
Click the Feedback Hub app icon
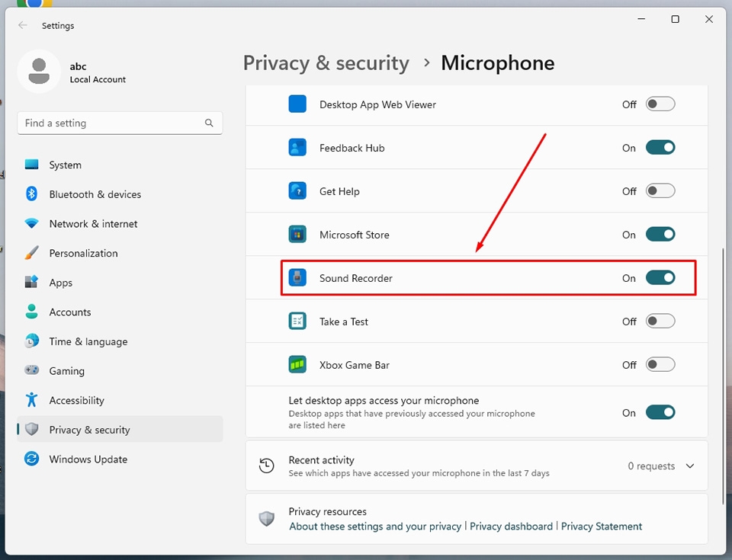point(297,148)
